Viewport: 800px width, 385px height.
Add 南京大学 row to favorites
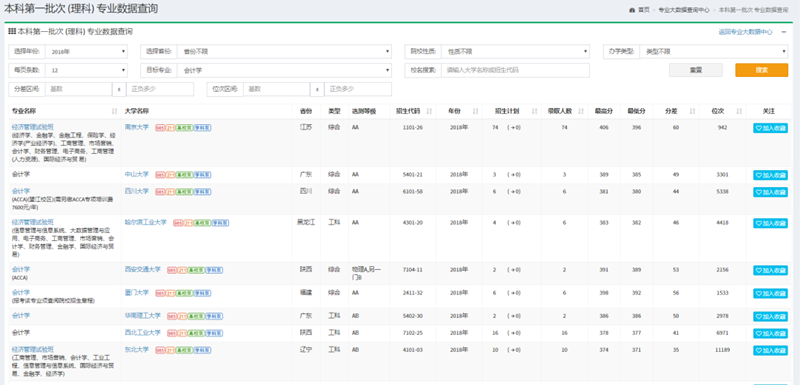coord(770,128)
